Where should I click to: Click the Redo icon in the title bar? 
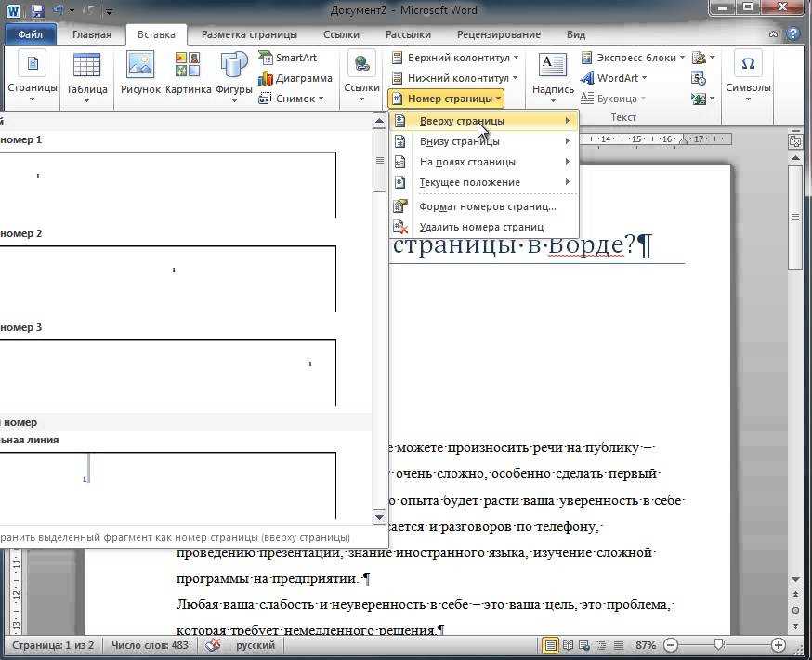tap(89, 10)
